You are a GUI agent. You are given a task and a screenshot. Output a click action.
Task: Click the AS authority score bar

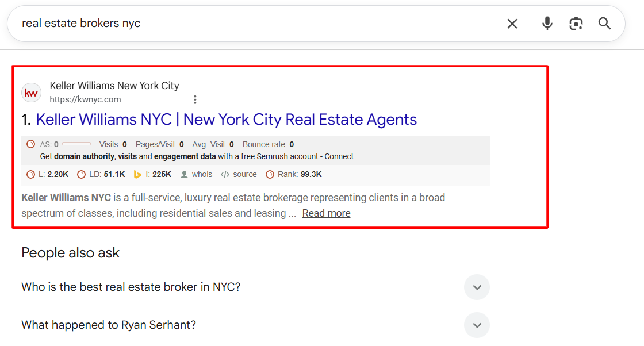[76, 144]
